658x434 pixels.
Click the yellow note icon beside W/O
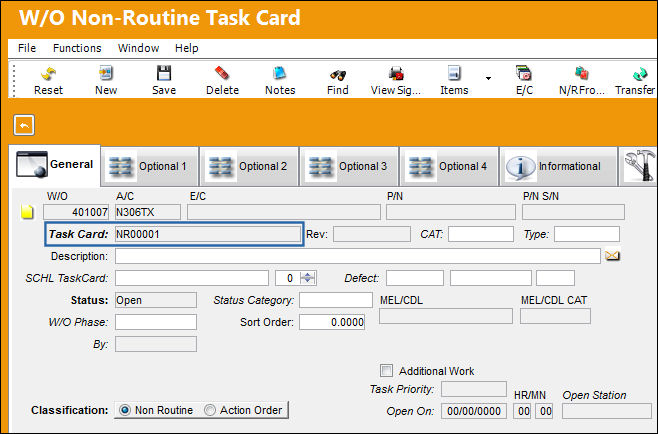(27, 212)
